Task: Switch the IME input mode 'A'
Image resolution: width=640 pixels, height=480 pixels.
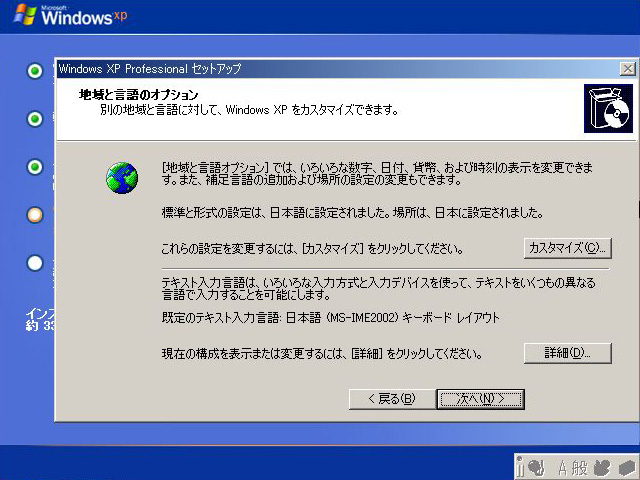Action: tap(563, 468)
